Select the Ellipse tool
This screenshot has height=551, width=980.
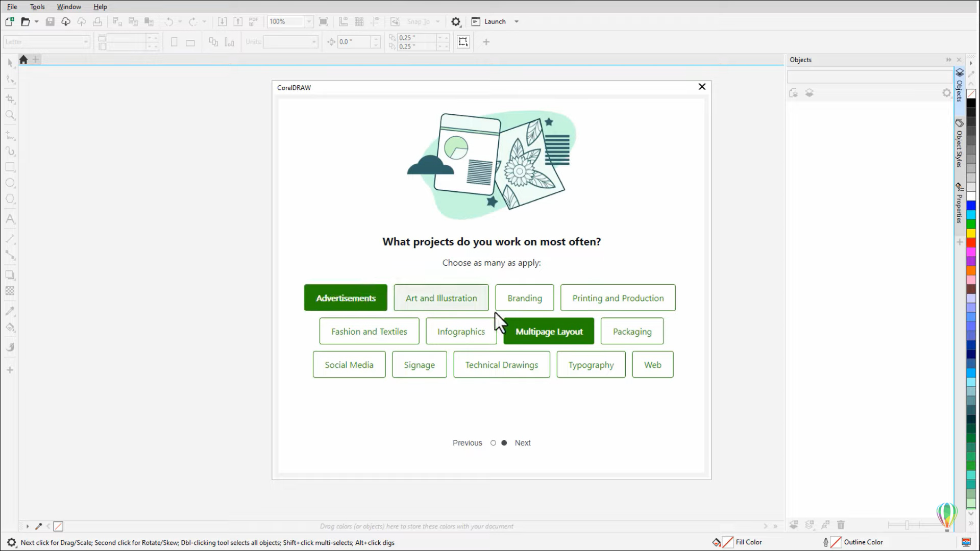point(10,183)
